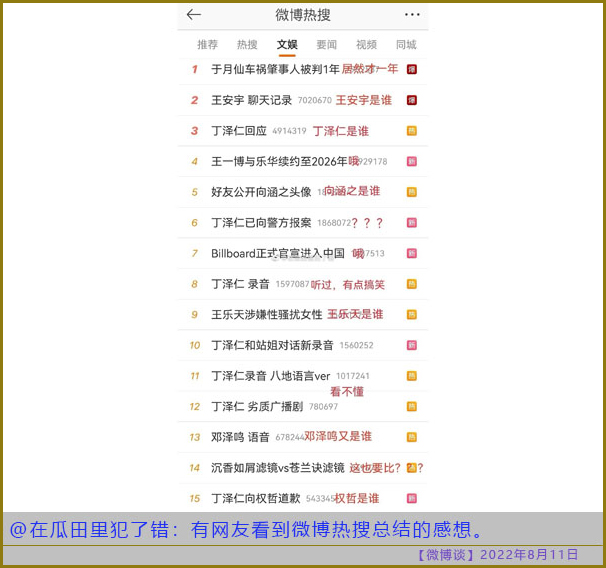Open topic Billboard正式官宣进入中国
This screenshot has width=606, height=568.
click(x=278, y=253)
